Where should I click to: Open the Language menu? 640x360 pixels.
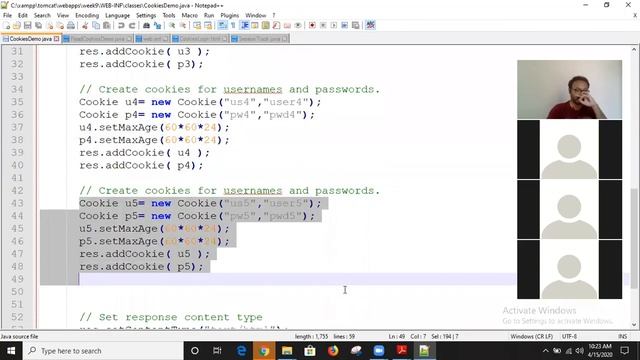pos(117,15)
